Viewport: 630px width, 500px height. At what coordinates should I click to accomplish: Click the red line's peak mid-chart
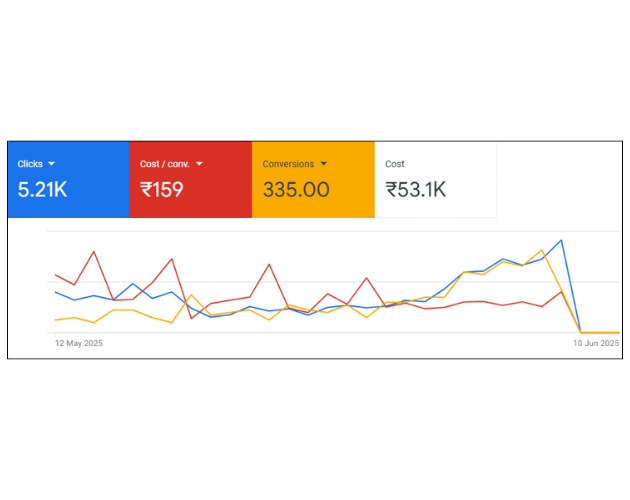269,265
